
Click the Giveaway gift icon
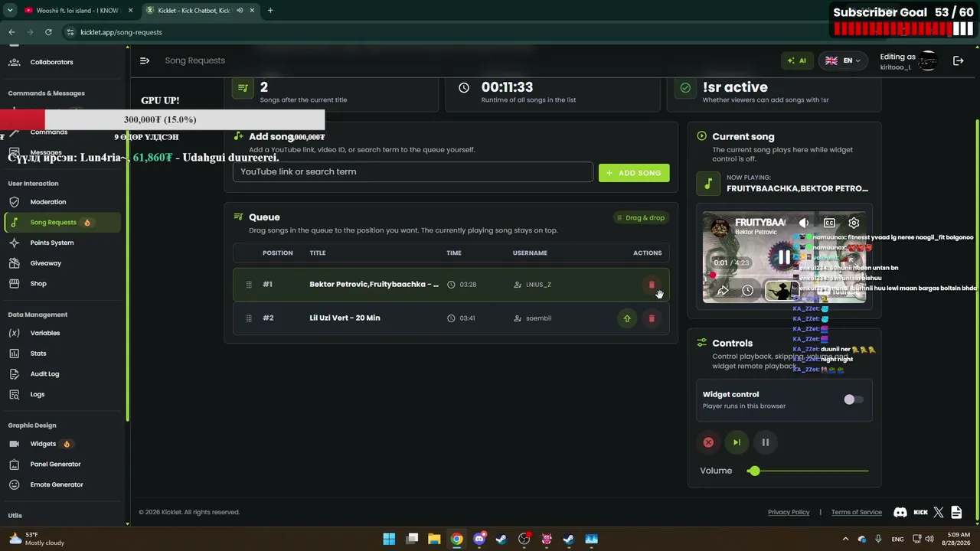pos(14,263)
